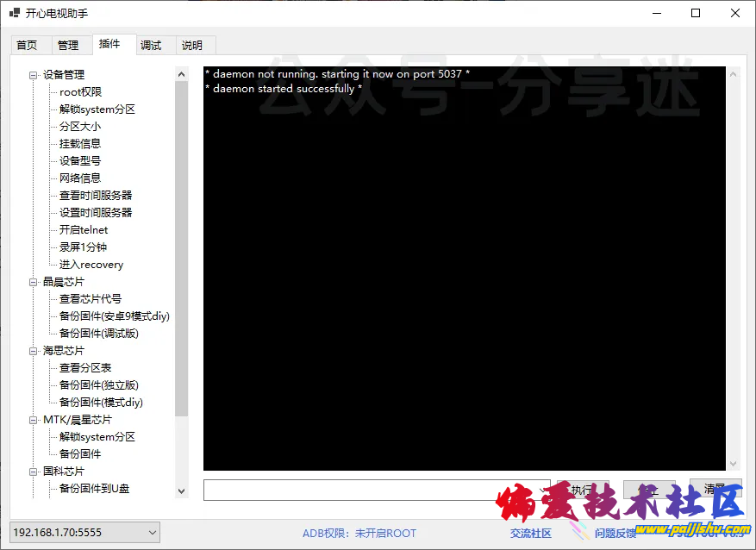The height and width of the screenshot is (550, 756).
Task: Open the 说明 tab
Action: (192, 46)
